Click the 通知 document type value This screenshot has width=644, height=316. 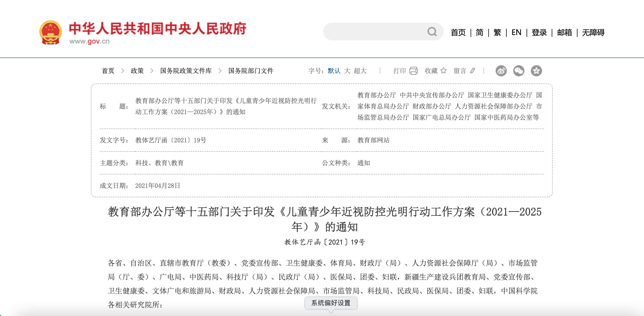pos(363,163)
